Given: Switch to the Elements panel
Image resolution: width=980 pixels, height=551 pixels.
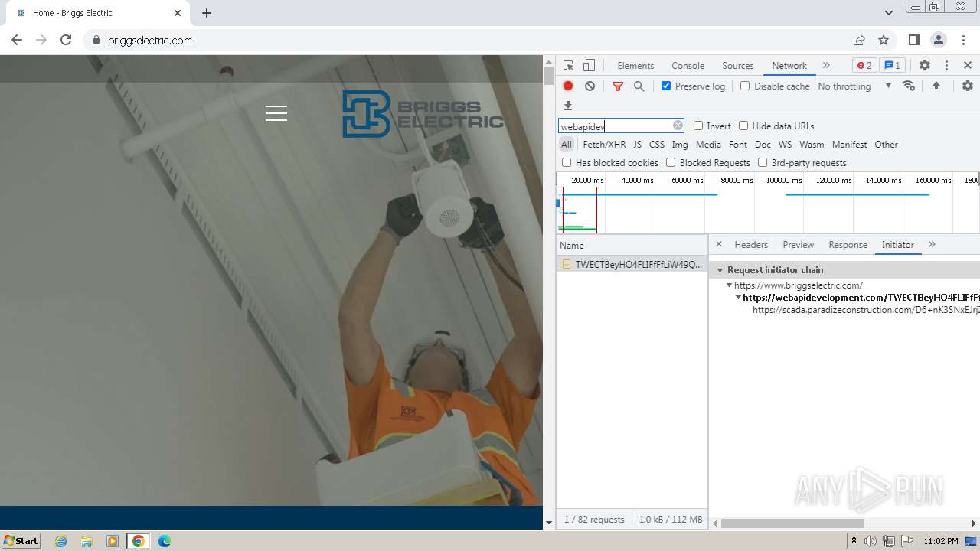Looking at the screenshot, I should [635, 66].
